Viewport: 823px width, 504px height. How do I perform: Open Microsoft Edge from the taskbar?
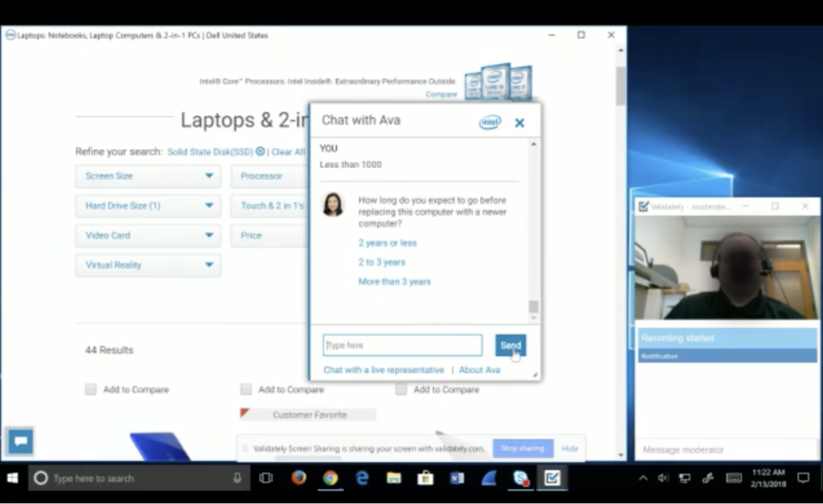tap(362, 478)
